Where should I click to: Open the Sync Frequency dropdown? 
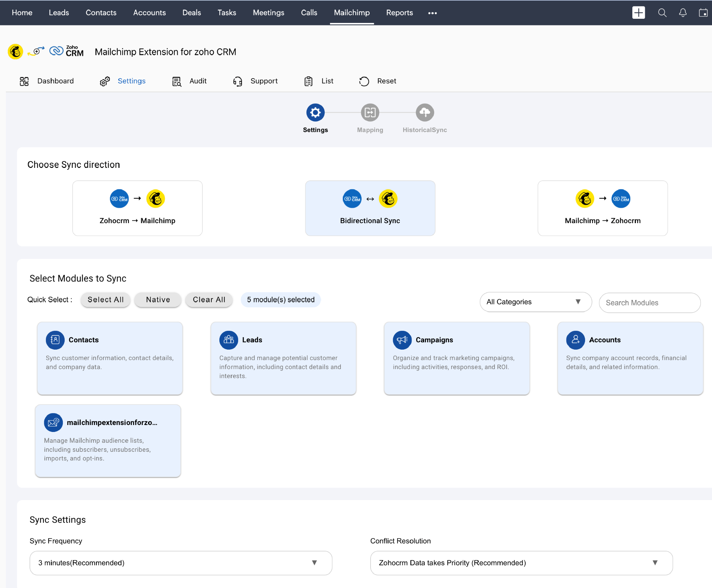coord(181,563)
